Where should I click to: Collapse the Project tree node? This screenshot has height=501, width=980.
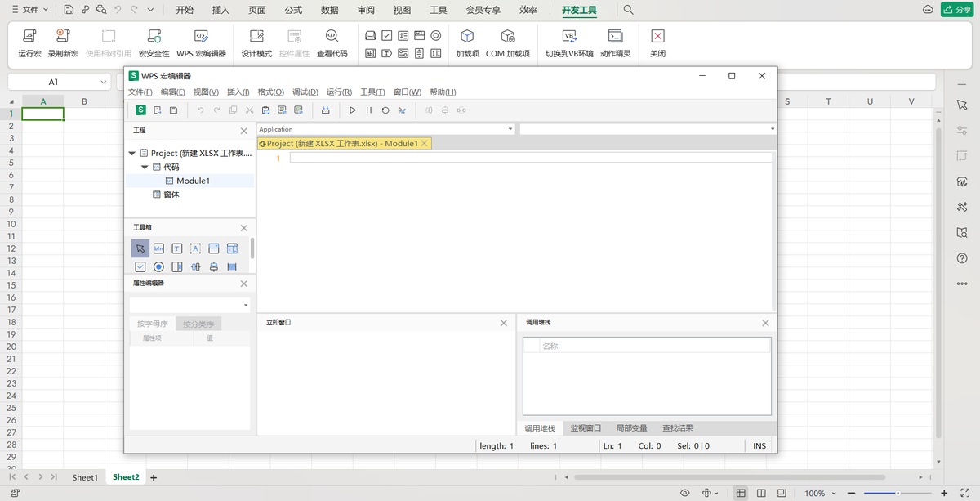pyautogui.click(x=132, y=153)
